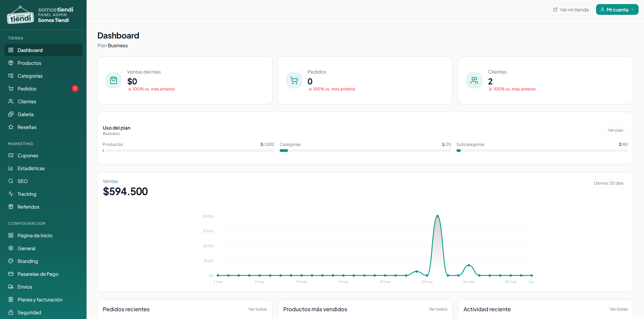Viewport: 644px width, 319px height.
Task: Open Ver mi tienda button
Action: [571, 9]
